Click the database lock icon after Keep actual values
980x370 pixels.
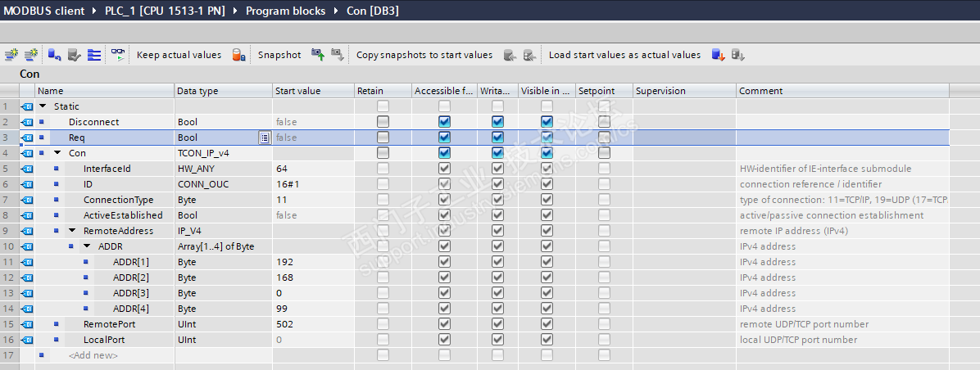(x=238, y=55)
